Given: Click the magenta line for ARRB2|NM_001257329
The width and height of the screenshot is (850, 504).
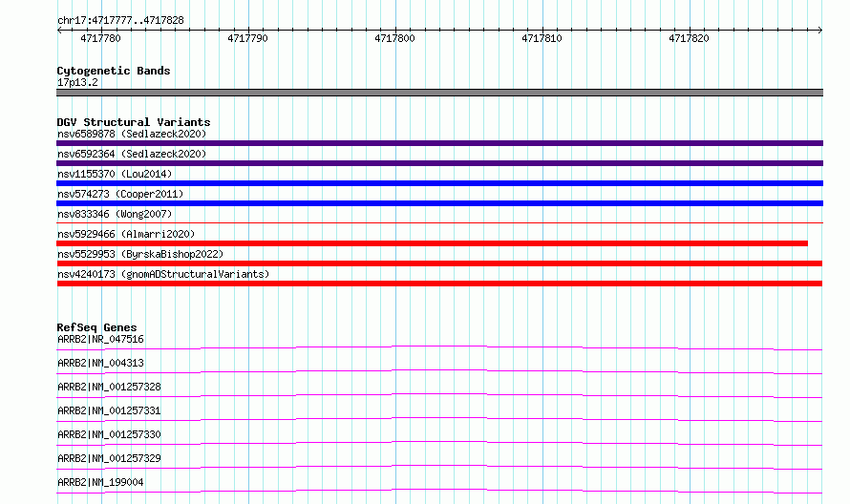Looking at the screenshot, I should click(439, 467).
